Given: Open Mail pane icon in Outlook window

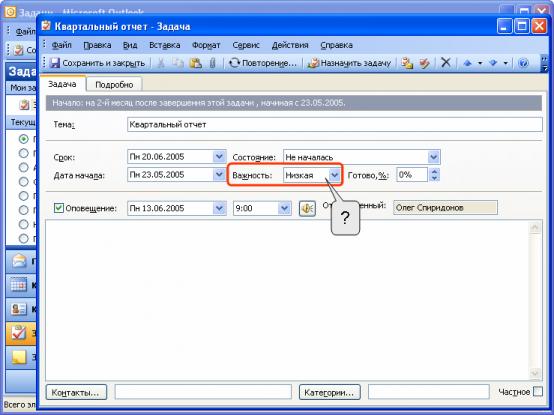Looking at the screenshot, I should [x=19, y=261].
